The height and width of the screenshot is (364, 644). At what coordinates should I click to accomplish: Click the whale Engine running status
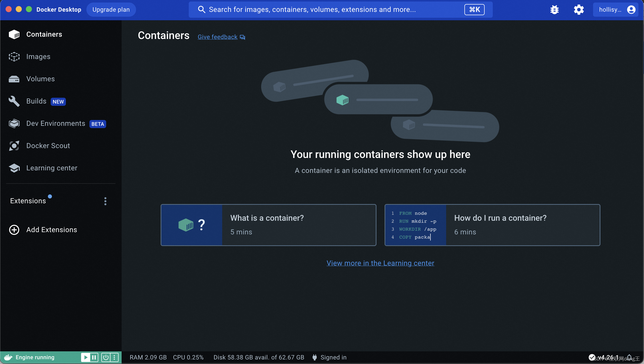pyautogui.click(x=29, y=357)
